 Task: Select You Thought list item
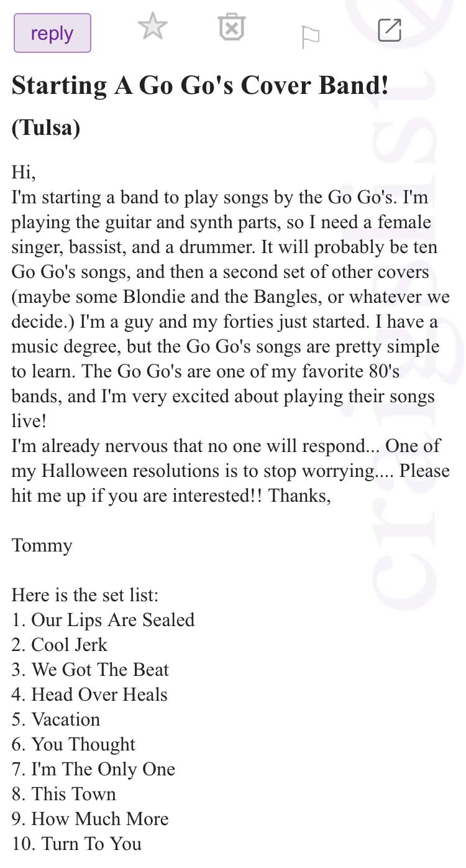tap(73, 744)
